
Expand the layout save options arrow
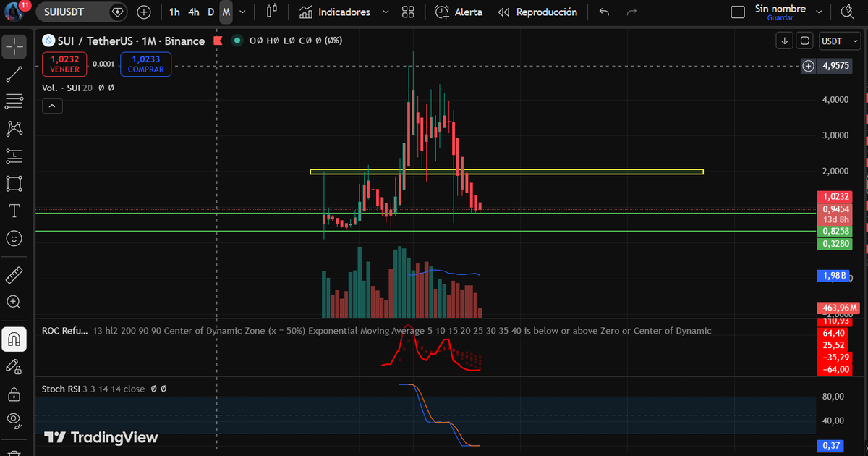819,12
